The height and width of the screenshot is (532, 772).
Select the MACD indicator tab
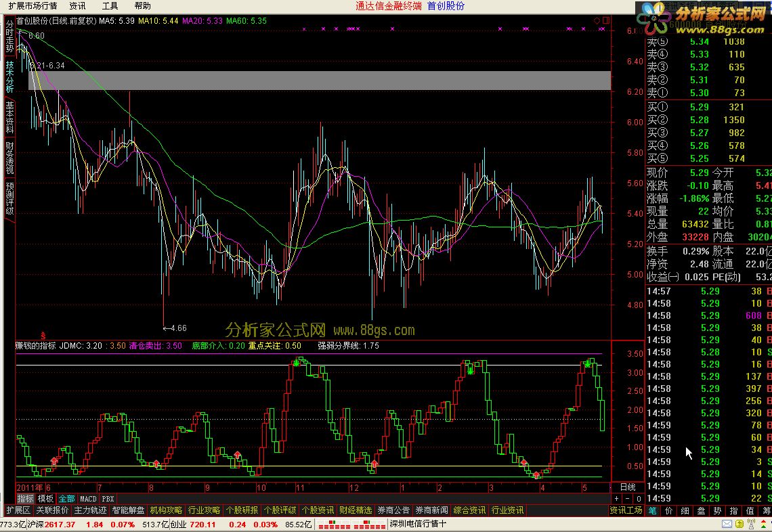(88, 499)
